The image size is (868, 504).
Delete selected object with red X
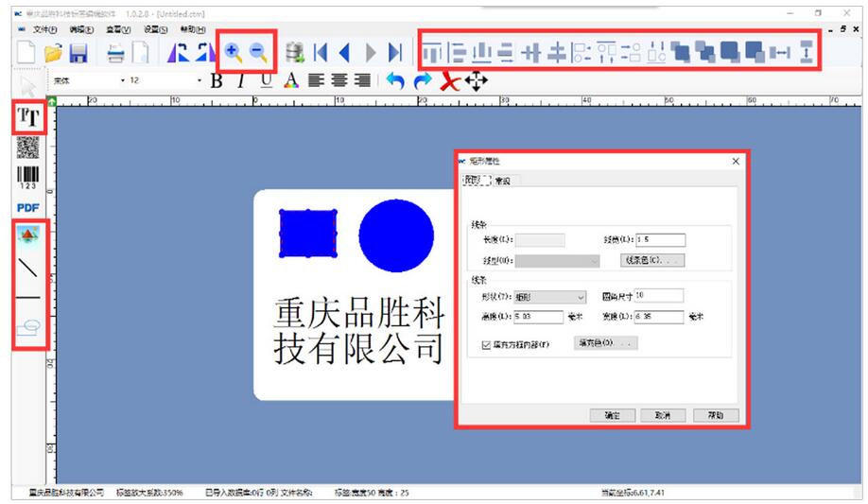tap(450, 81)
